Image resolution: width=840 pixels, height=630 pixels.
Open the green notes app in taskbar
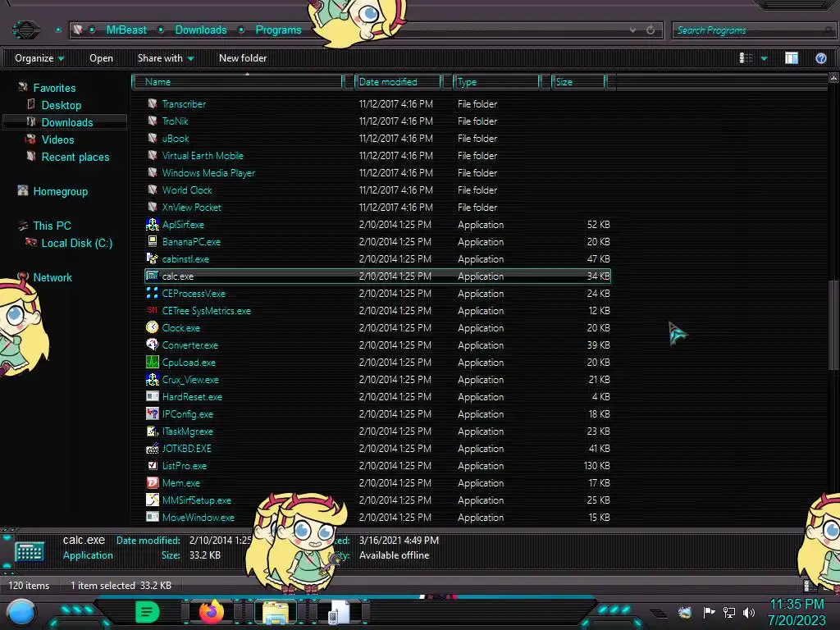tap(147, 612)
